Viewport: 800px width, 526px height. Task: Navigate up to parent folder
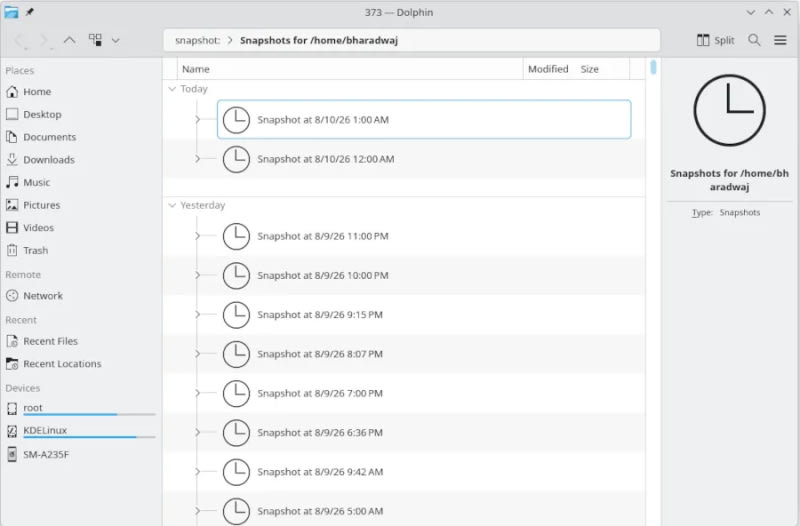pyautogui.click(x=69, y=40)
